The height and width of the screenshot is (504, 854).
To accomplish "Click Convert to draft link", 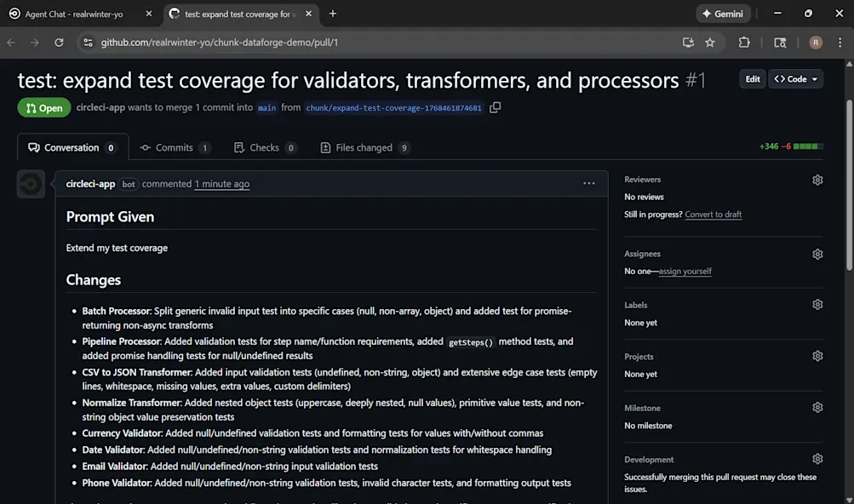I will coord(713,215).
